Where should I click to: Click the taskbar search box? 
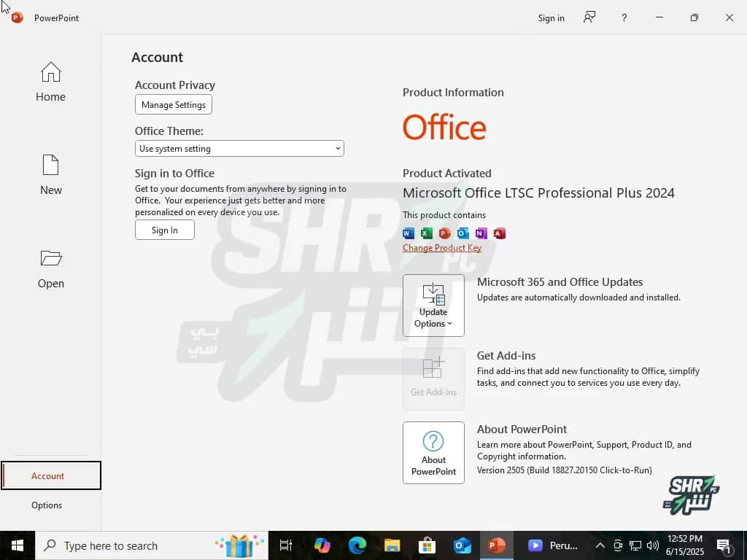pos(152,545)
